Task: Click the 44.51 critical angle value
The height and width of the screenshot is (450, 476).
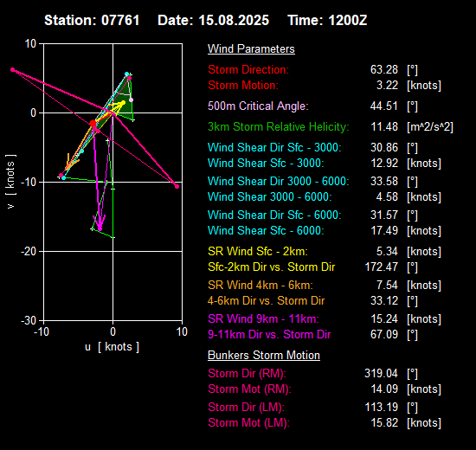Action: tap(384, 106)
